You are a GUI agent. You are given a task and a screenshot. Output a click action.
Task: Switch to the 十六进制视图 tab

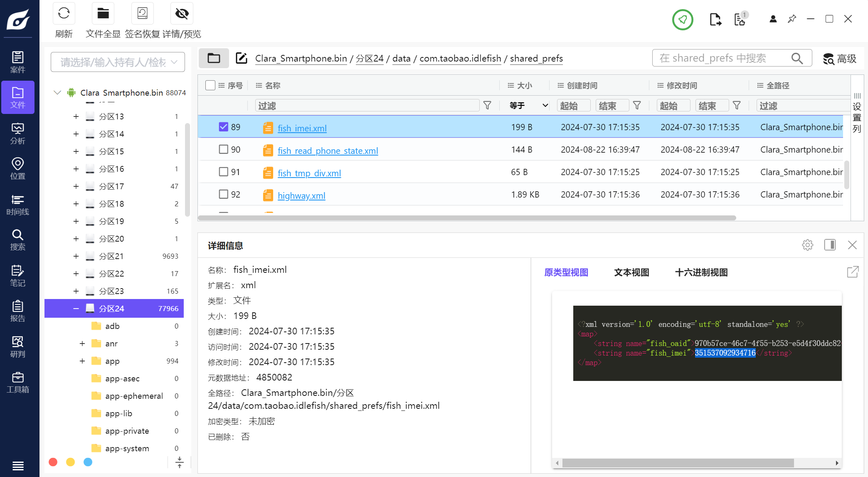[701, 272]
